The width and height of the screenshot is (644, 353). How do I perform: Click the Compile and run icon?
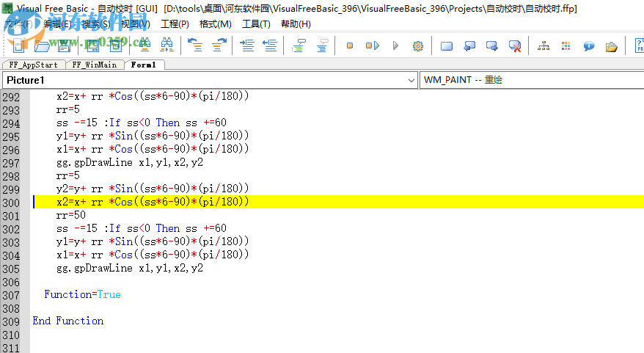[x=373, y=46]
